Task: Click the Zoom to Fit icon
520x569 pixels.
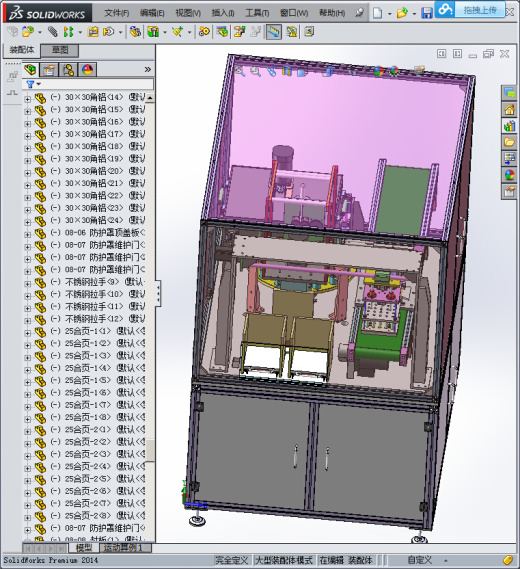Action: 239,71
